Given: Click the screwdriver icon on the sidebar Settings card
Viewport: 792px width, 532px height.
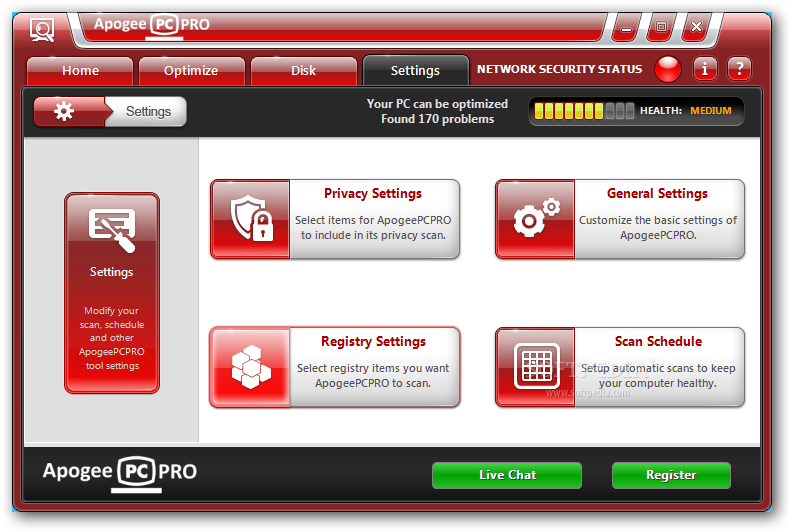Looking at the screenshot, I should (x=112, y=230).
